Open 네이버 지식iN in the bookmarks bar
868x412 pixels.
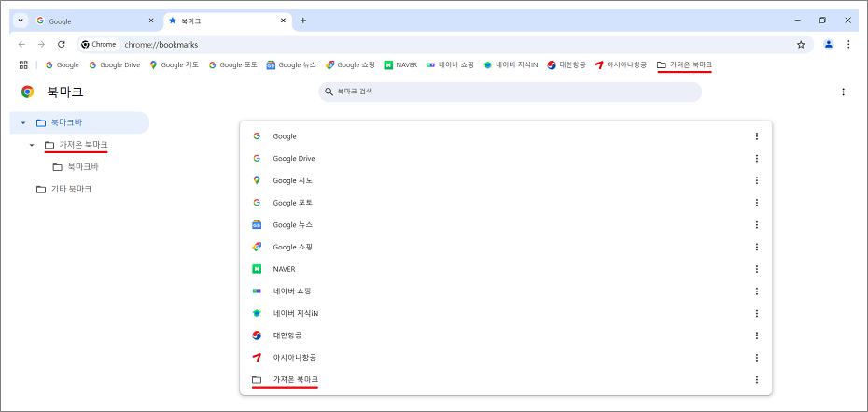(511, 64)
